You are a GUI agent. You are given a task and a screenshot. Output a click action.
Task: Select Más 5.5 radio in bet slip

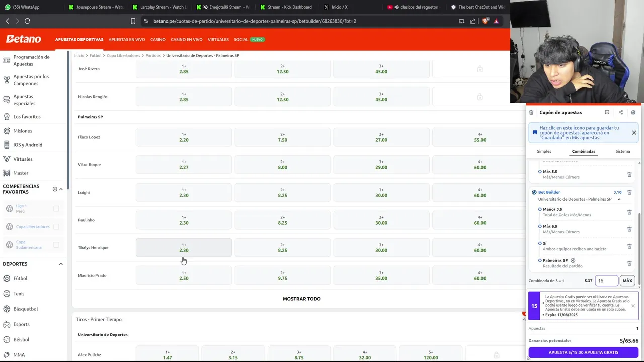click(540, 172)
